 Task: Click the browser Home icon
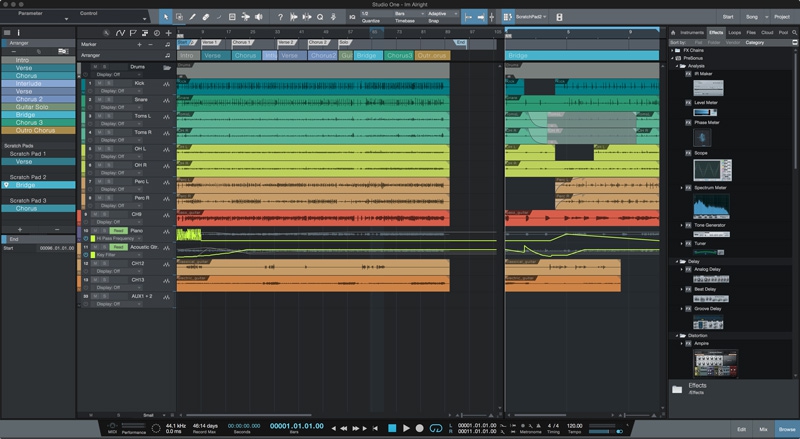[673, 33]
